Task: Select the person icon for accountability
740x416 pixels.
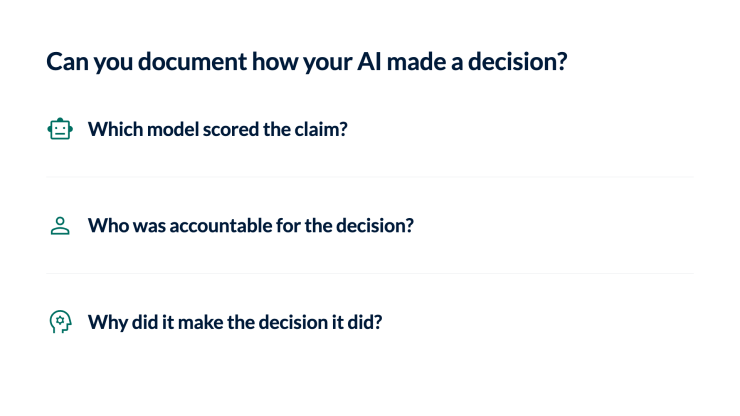Action: [x=60, y=226]
